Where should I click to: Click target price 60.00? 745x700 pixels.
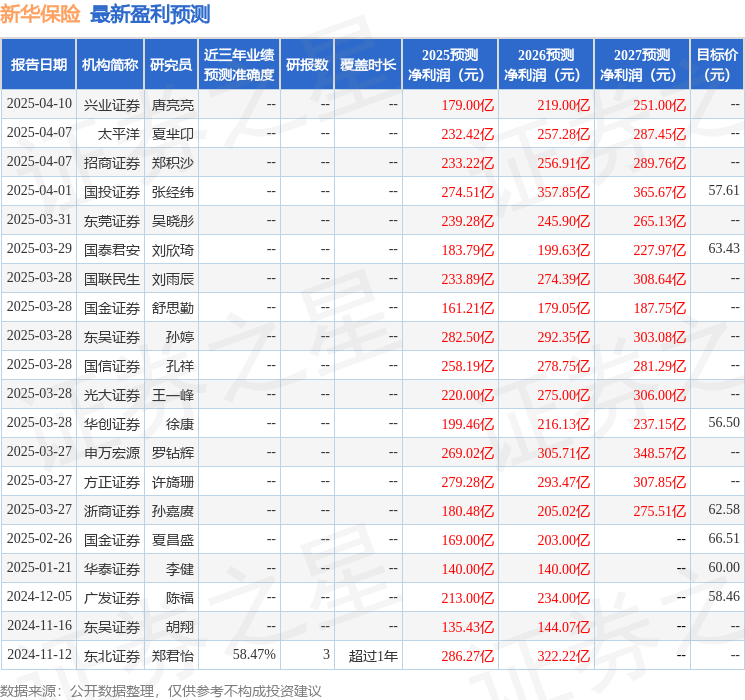[x=724, y=567]
